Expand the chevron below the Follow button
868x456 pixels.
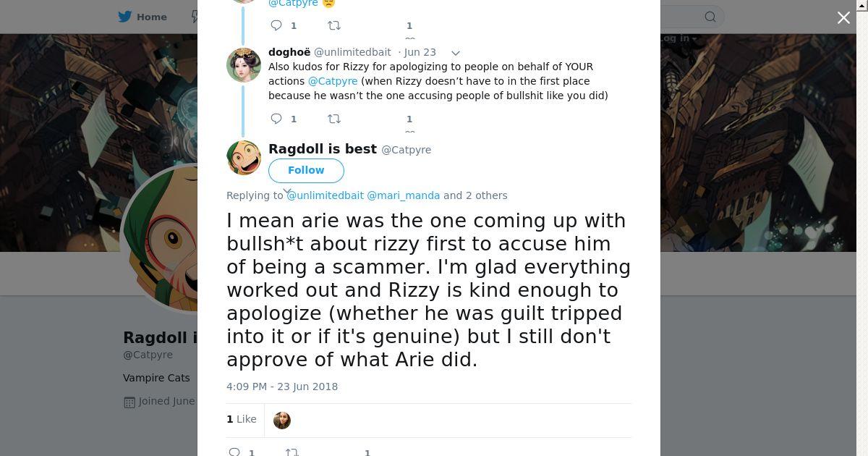coord(287,191)
